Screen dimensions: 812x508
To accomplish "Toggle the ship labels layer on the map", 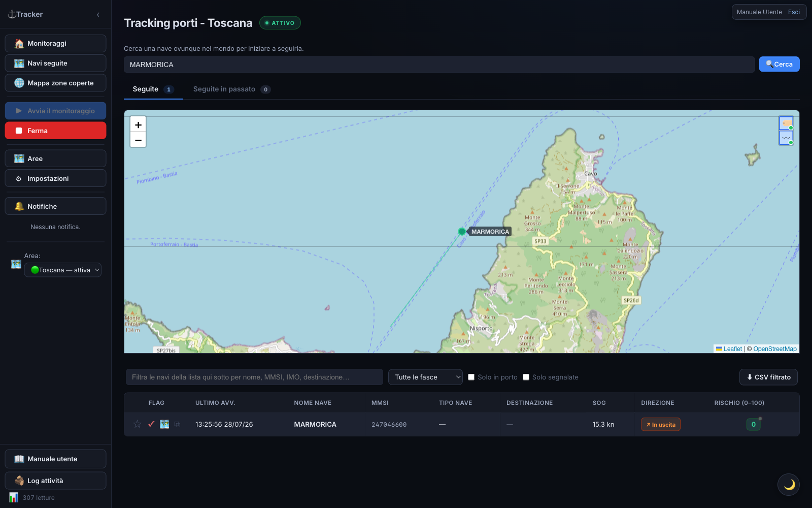I will click(x=786, y=123).
